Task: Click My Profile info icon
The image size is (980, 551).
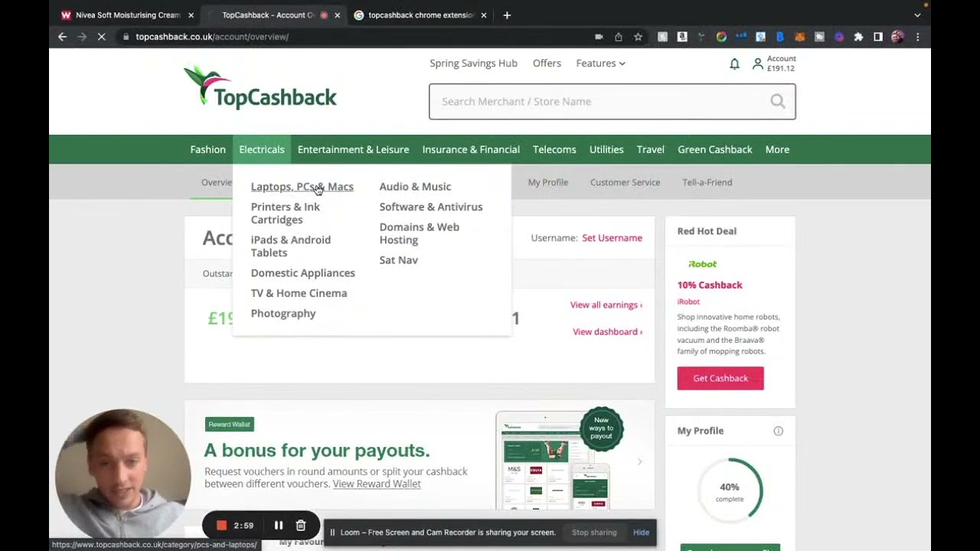Action: point(778,431)
